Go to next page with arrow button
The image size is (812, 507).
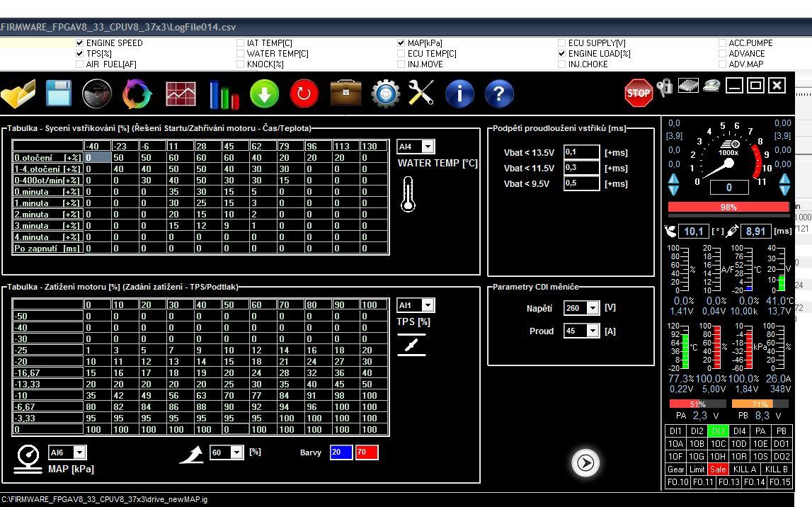click(x=585, y=462)
